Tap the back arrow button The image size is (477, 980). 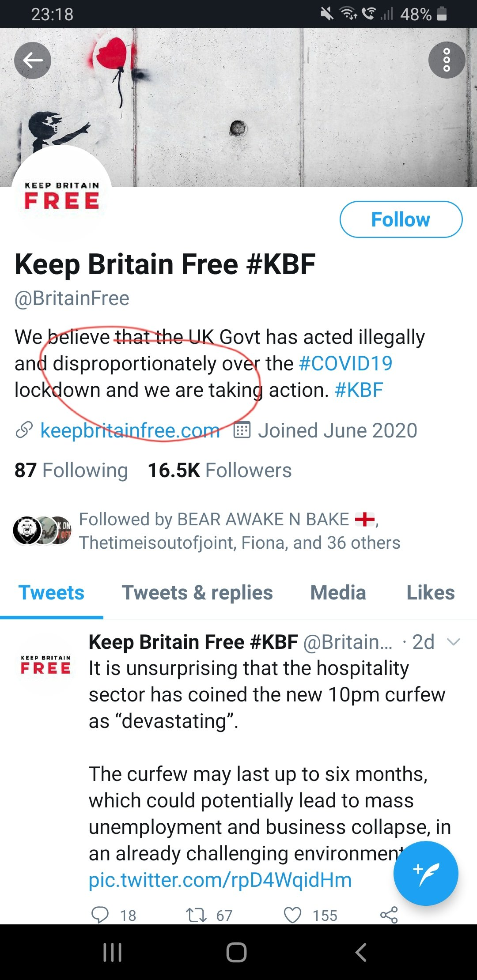pyautogui.click(x=32, y=60)
